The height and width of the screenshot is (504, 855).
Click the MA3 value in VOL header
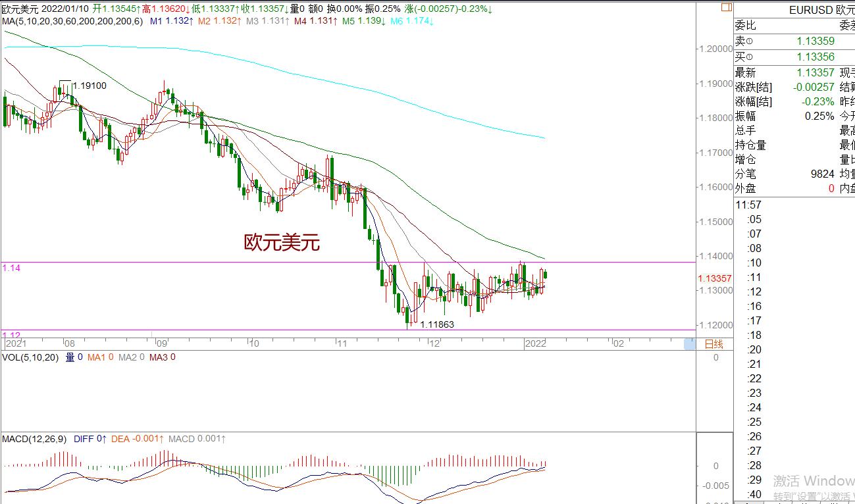coord(162,357)
